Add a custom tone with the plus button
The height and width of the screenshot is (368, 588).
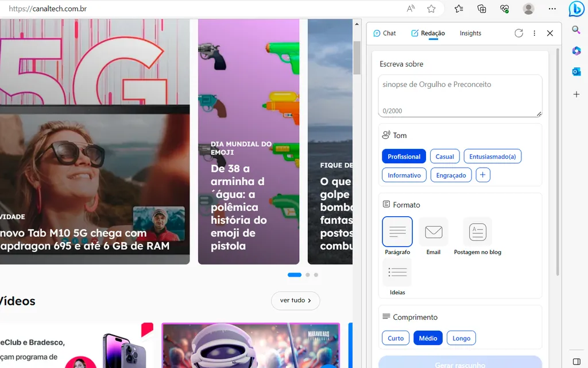(x=482, y=175)
